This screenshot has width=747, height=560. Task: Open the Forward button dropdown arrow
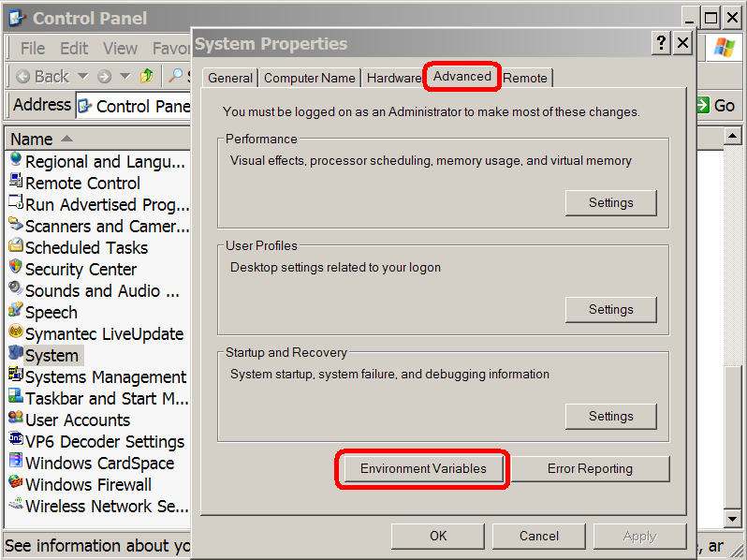[x=124, y=76]
